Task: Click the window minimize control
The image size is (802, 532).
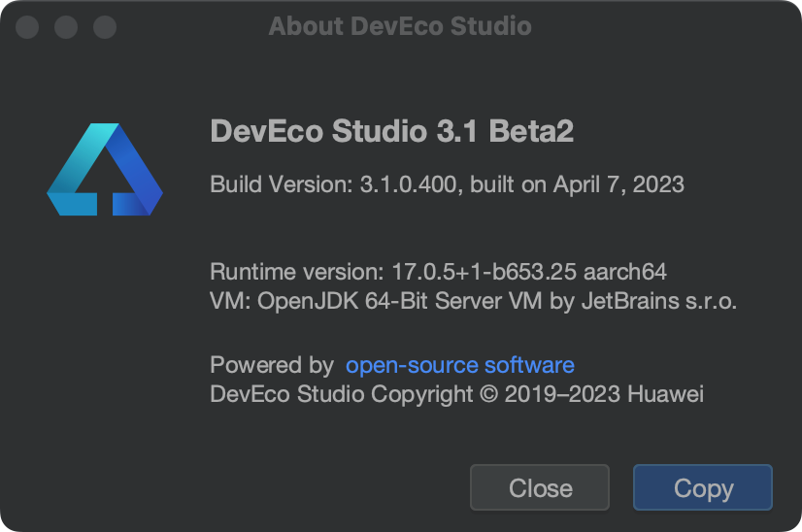Action: tap(66, 27)
